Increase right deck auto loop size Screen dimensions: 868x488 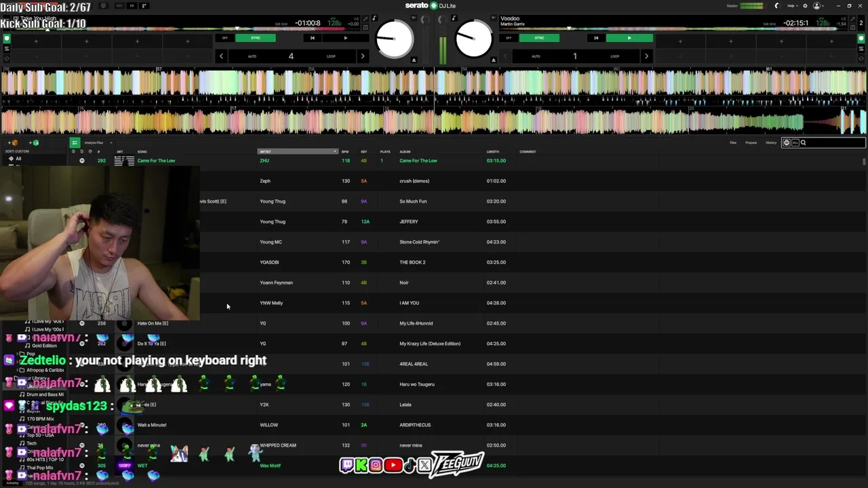coord(646,56)
